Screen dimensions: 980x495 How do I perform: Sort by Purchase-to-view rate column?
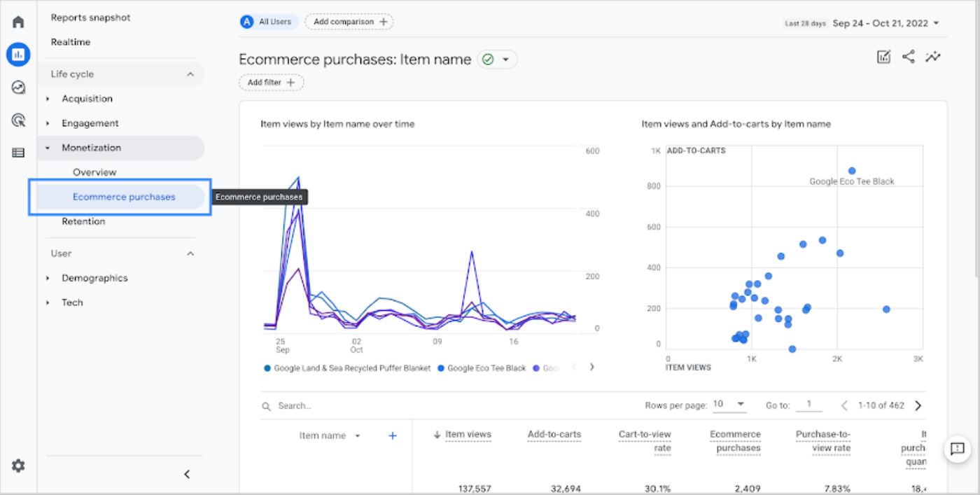[823, 441]
